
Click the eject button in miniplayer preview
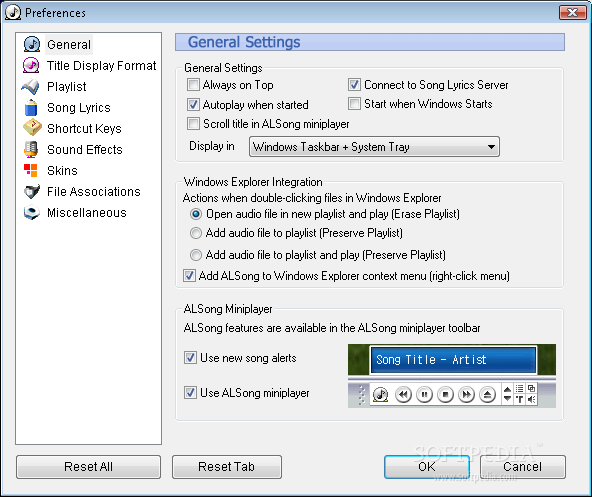pos(487,395)
